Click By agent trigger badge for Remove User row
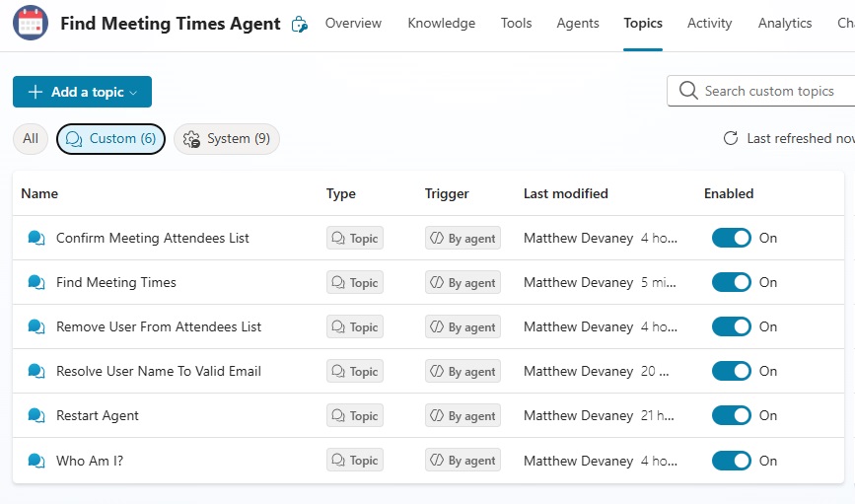Image resolution: width=855 pixels, height=504 pixels. (x=463, y=326)
